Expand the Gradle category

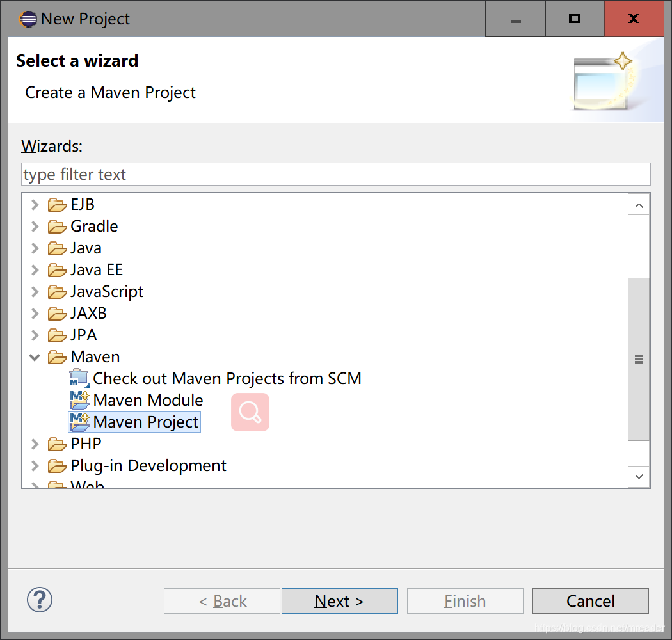point(35,227)
